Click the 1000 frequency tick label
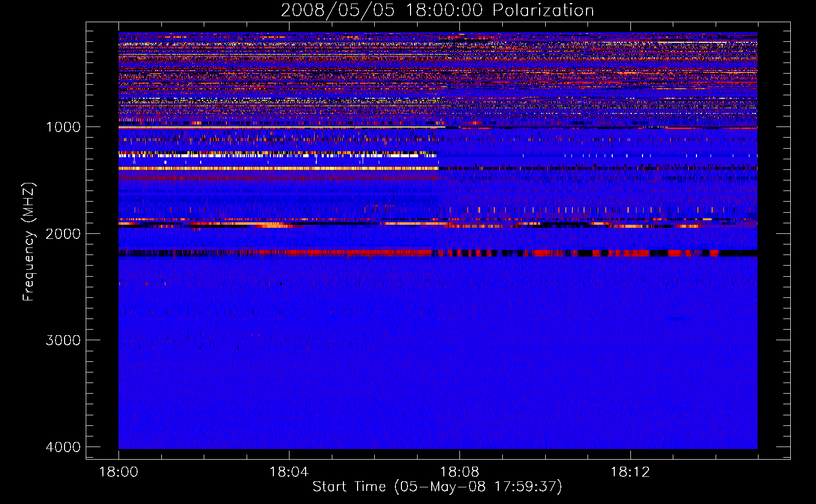Image resolution: width=816 pixels, height=504 pixels. pyautogui.click(x=63, y=127)
